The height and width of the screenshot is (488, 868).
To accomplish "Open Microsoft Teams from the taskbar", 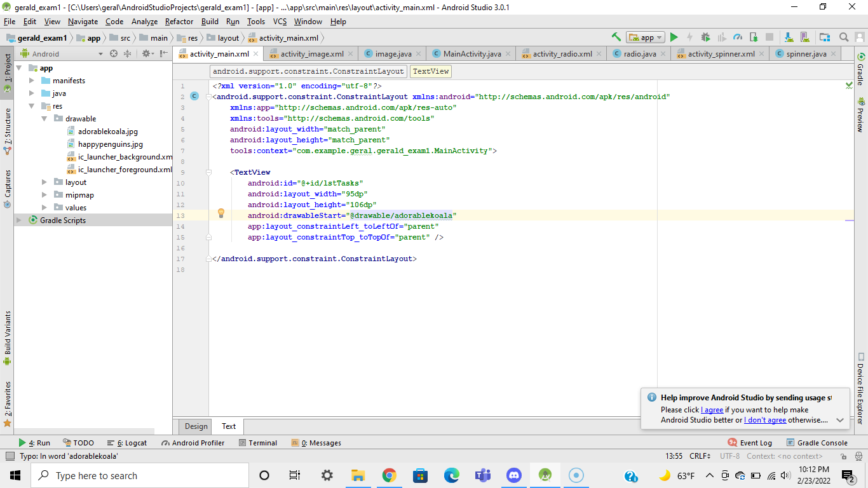I will pyautogui.click(x=482, y=475).
